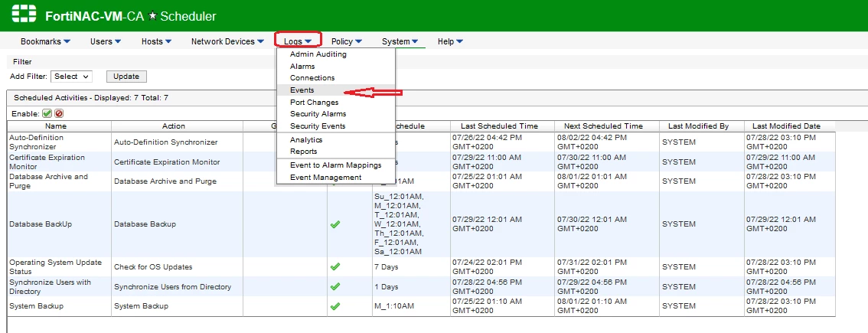
Task: Click the 08/02/22 04:42 PM next time cell
Action: [x=607, y=142]
